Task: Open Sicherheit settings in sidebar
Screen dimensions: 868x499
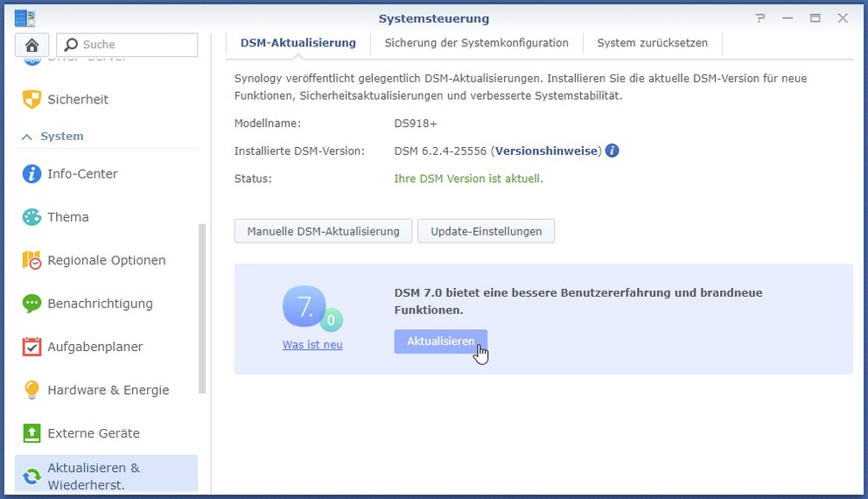Action: tap(106, 99)
